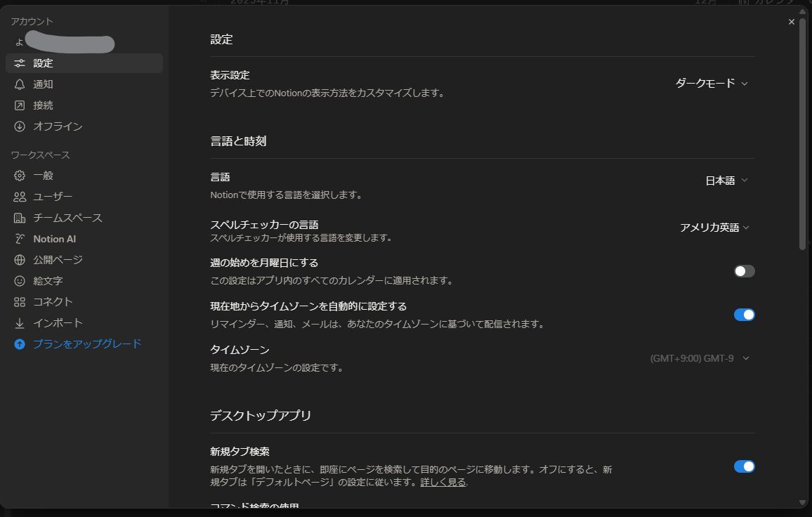Enable the 週の始めを月曜日にする toggle
This screenshot has height=517, width=812.
click(x=744, y=271)
